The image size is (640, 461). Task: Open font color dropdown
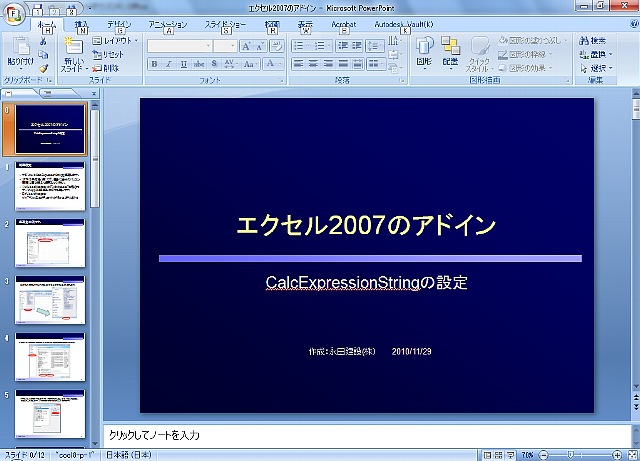[274, 64]
